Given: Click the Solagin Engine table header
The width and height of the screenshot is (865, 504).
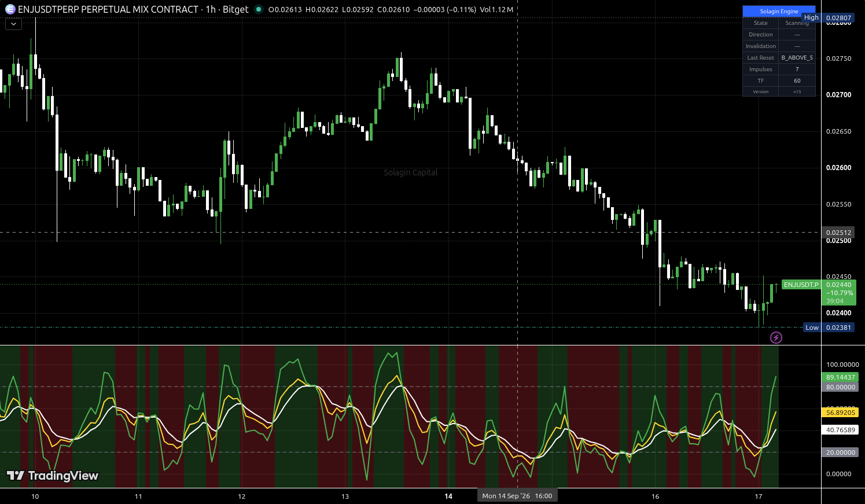Looking at the screenshot, I should tap(779, 11).
